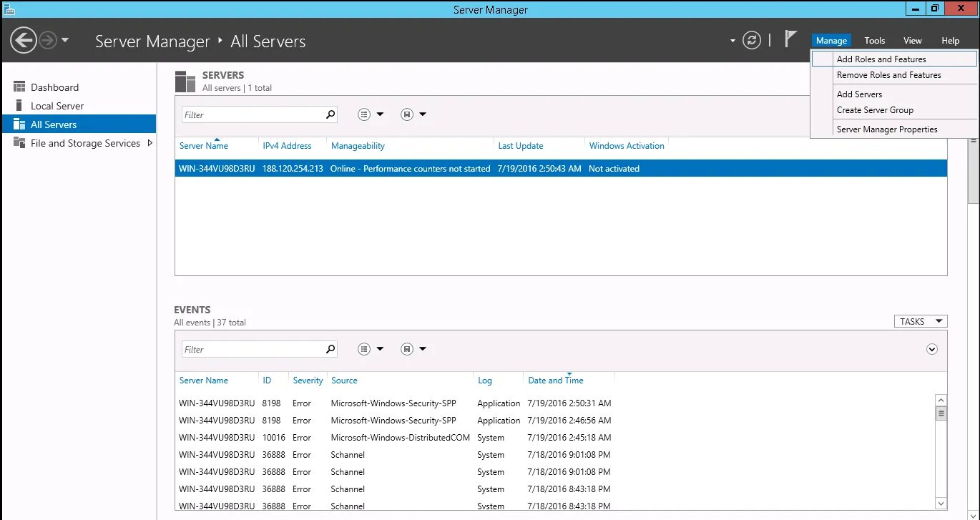Open Events list criteria options icon
Viewport: 980px width, 520px height.
[x=364, y=349]
